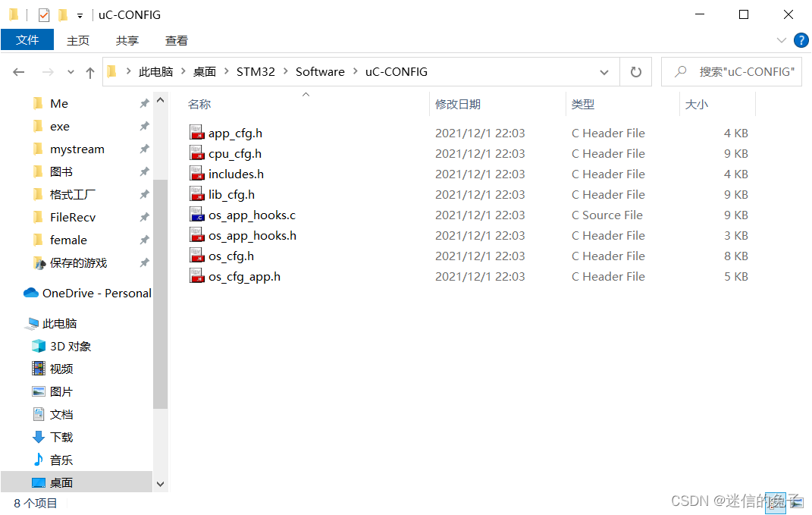Navigate to Software in the address bar
The image size is (812, 515).
320,71
